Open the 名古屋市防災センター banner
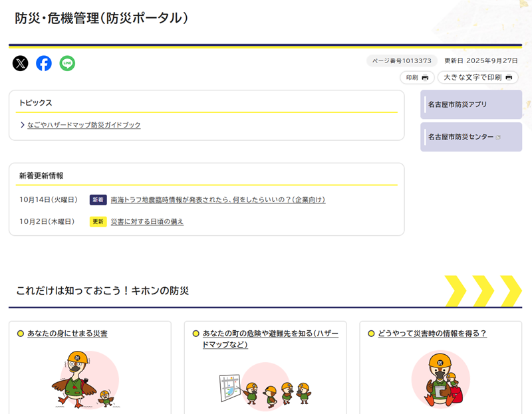The width and height of the screenshot is (532, 414). (x=465, y=137)
